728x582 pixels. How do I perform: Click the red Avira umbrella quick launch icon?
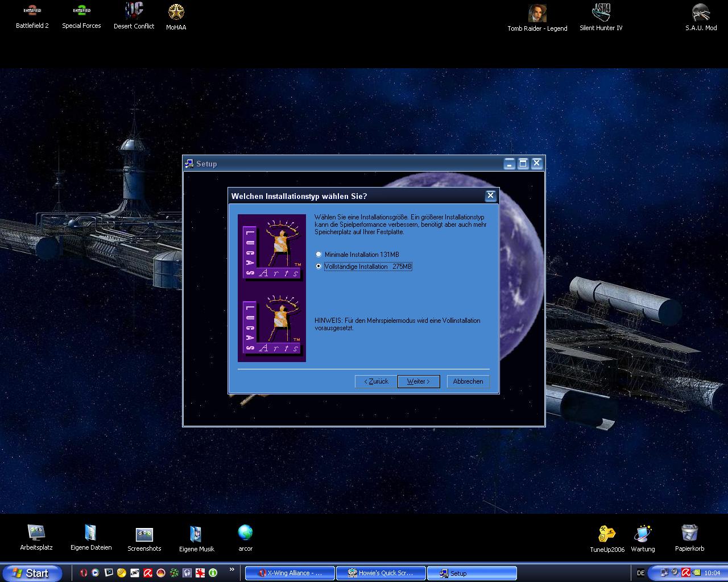tap(148, 573)
